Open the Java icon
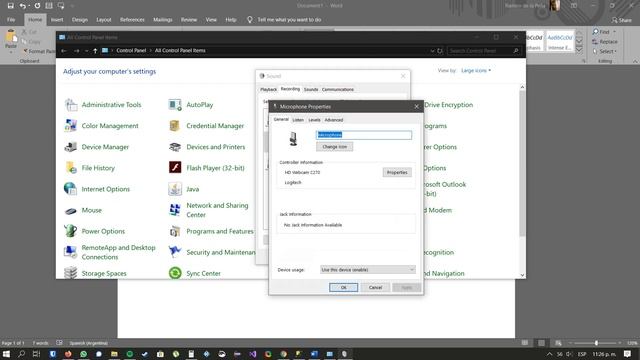640x360 pixels. point(175,189)
